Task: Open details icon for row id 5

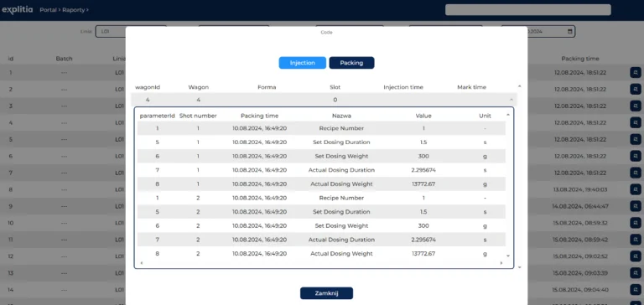Action: 635,139
